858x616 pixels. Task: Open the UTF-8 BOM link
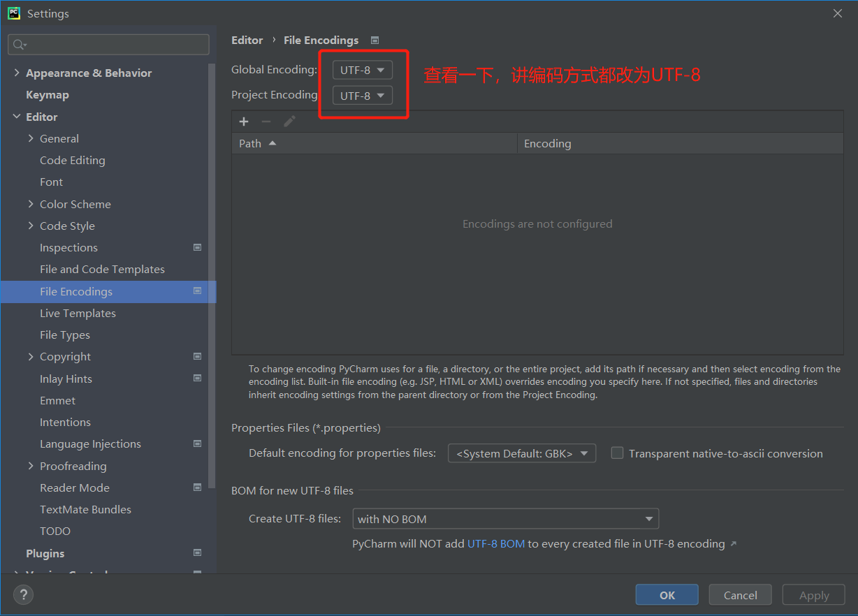[x=496, y=544]
